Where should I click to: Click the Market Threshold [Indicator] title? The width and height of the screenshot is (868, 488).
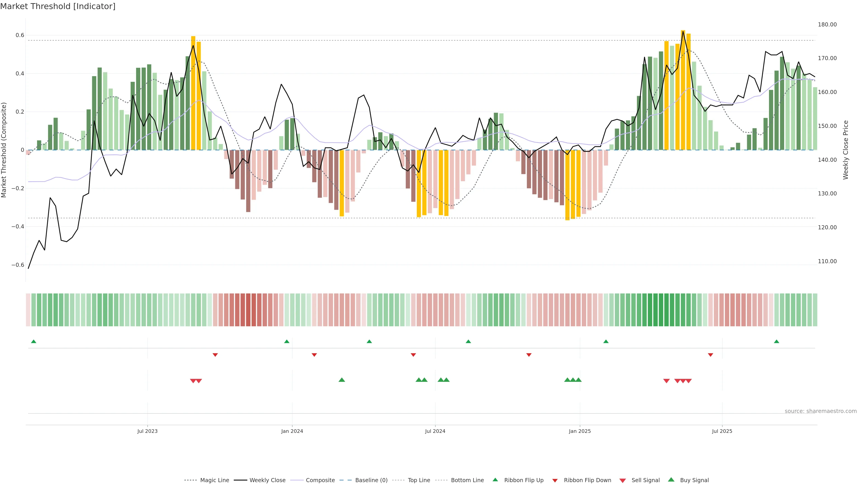coord(58,6)
